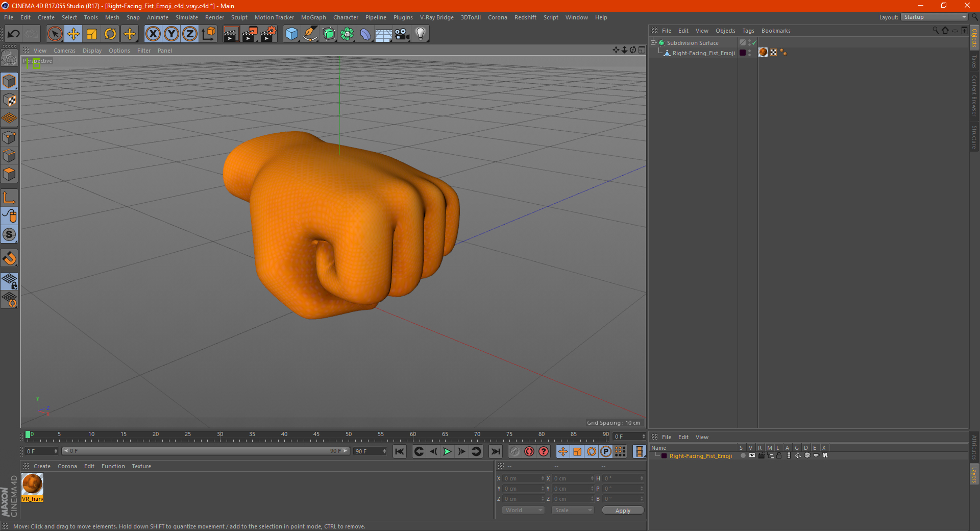The height and width of the screenshot is (531, 980).
Task: Switch to Points mode
Action: 10,137
